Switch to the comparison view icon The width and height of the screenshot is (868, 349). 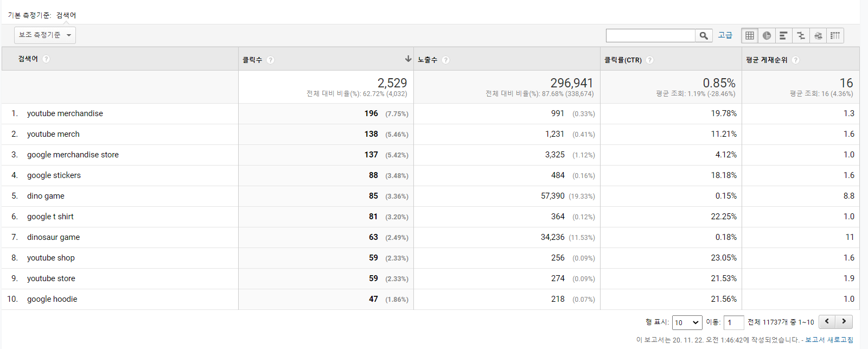point(801,36)
